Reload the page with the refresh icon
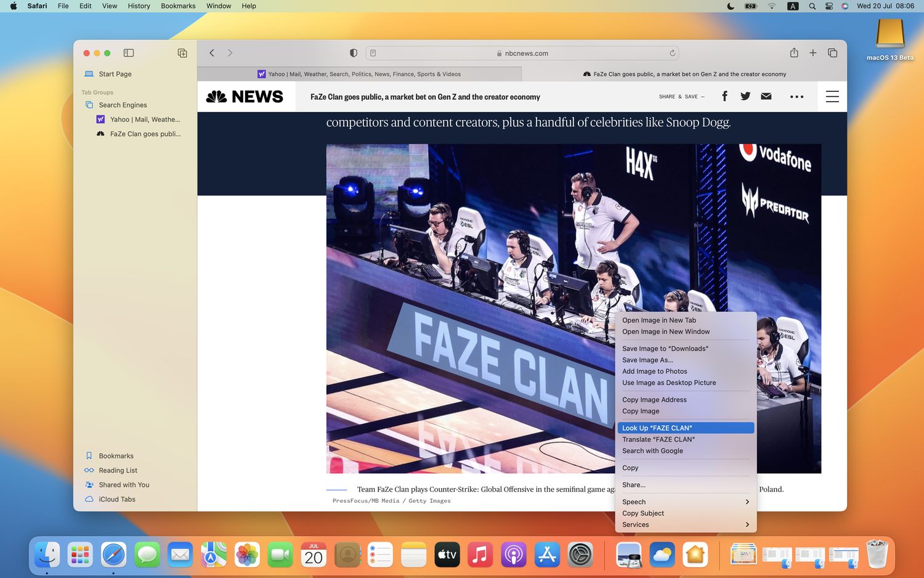Image resolution: width=924 pixels, height=578 pixels. (x=673, y=53)
